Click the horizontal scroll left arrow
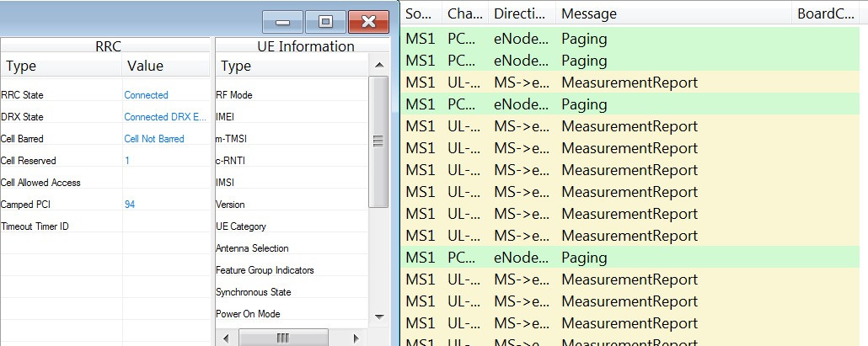 (225, 338)
